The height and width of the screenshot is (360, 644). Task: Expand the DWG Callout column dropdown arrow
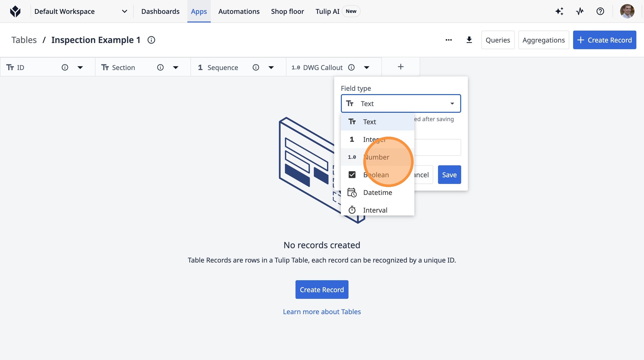(366, 68)
